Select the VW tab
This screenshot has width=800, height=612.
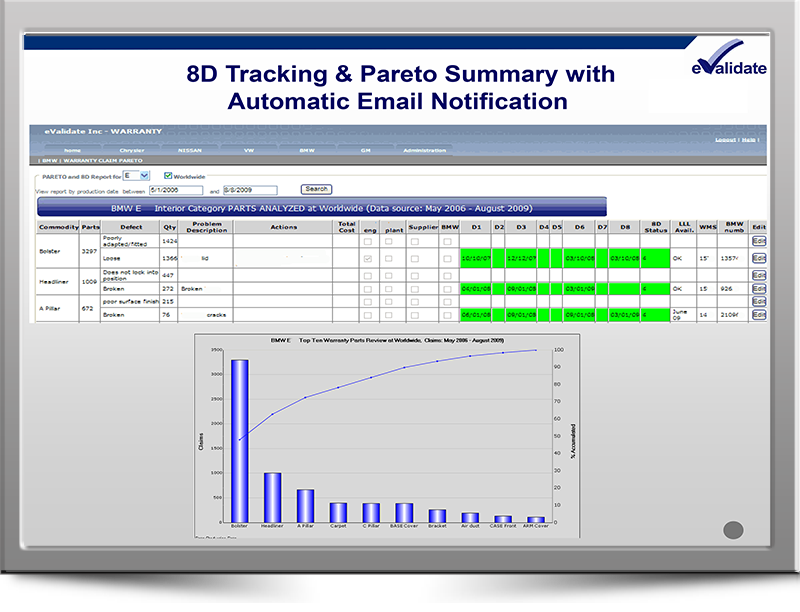(249, 150)
